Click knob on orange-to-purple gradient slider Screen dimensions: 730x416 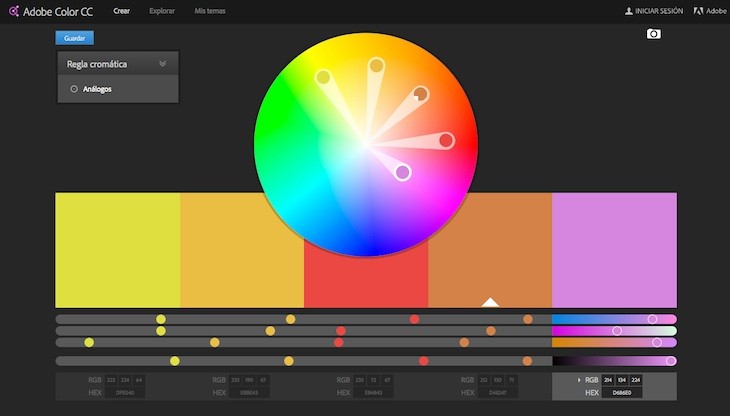click(x=657, y=342)
